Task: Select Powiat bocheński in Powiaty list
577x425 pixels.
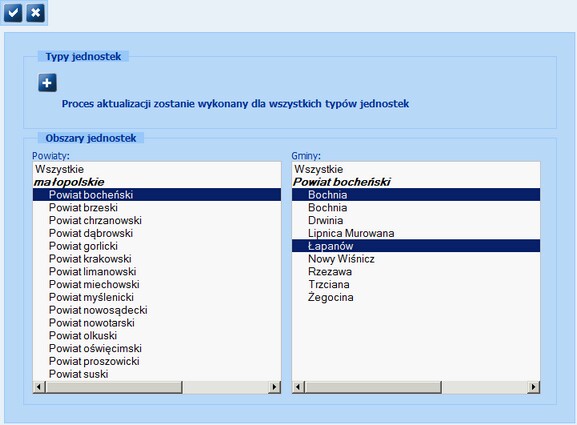Action: click(x=157, y=195)
